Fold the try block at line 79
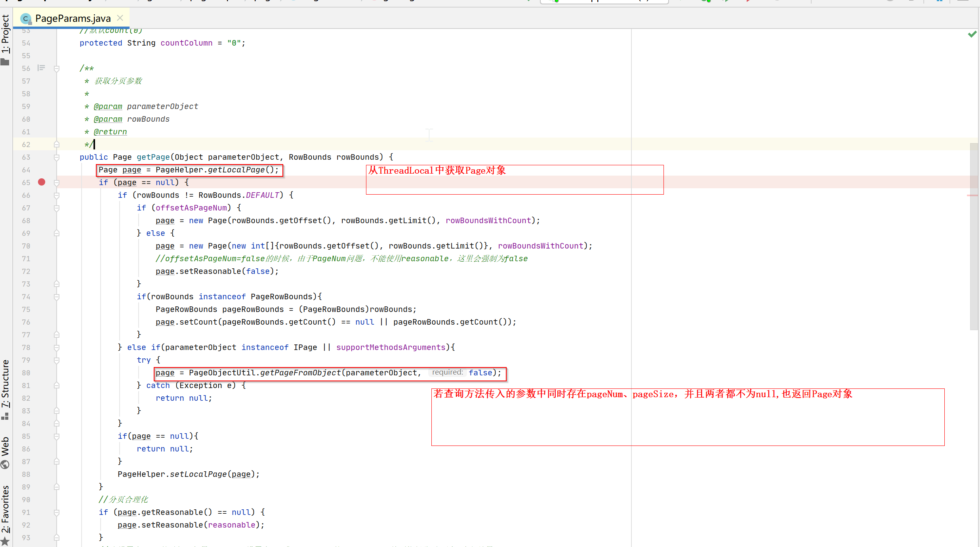 (57, 360)
